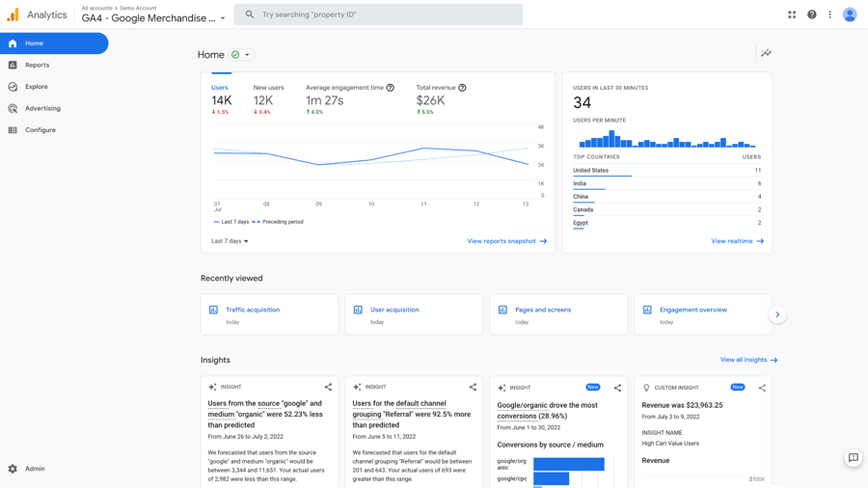This screenshot has height=488, width=868.
Task: Click the user account avatar
Action: (850, 14)
